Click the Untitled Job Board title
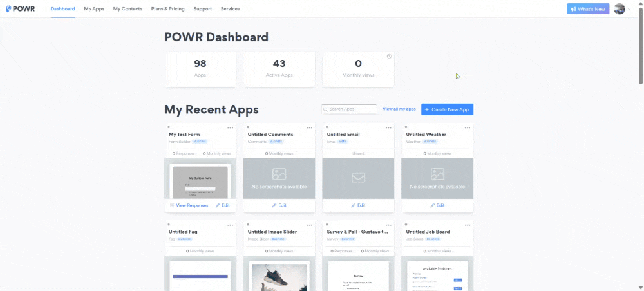Screen dimensions: 644x291 (428, 232)
